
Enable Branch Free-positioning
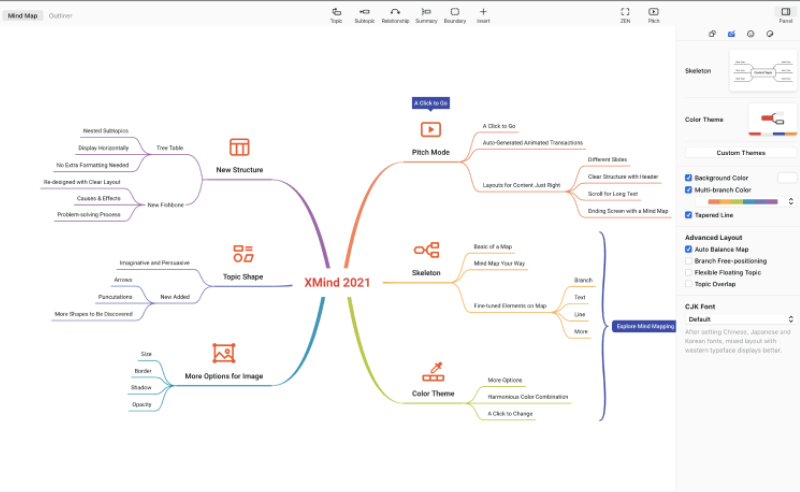tap(688, 261)
